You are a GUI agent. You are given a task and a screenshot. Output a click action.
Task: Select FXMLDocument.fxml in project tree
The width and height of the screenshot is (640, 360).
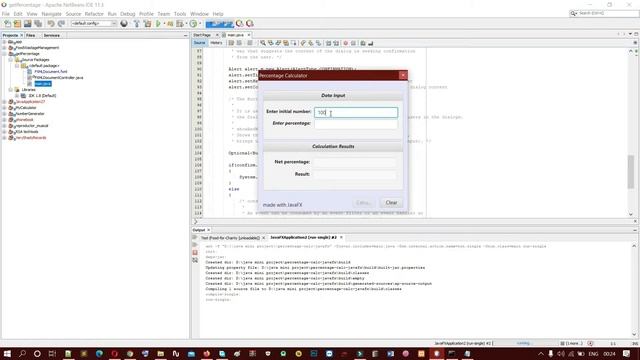pyautogui.click(x=51, y=71)
